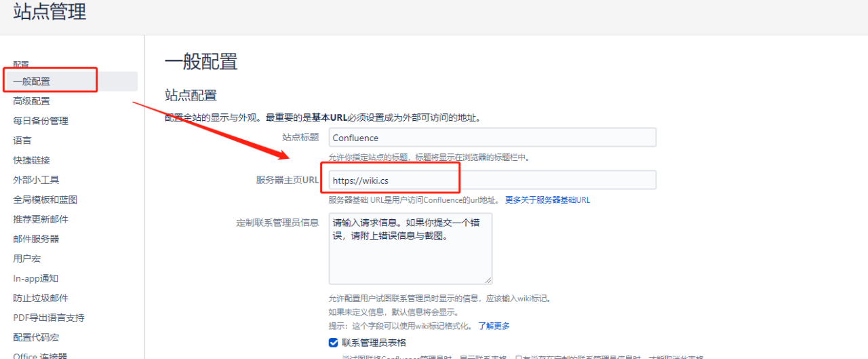The width and height of the screenshot is (868, 359).
Task: Open the 更多关于服务器基础URL link
Action: pos(547,200)
